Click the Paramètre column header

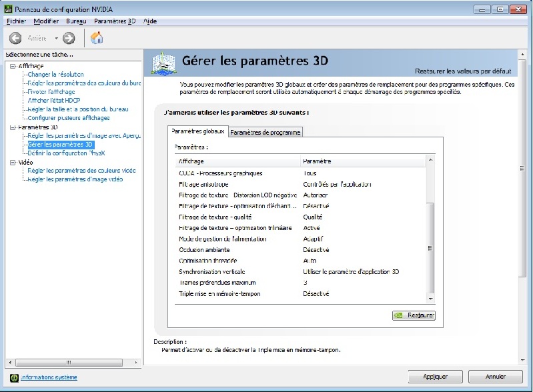click(363, 161)
